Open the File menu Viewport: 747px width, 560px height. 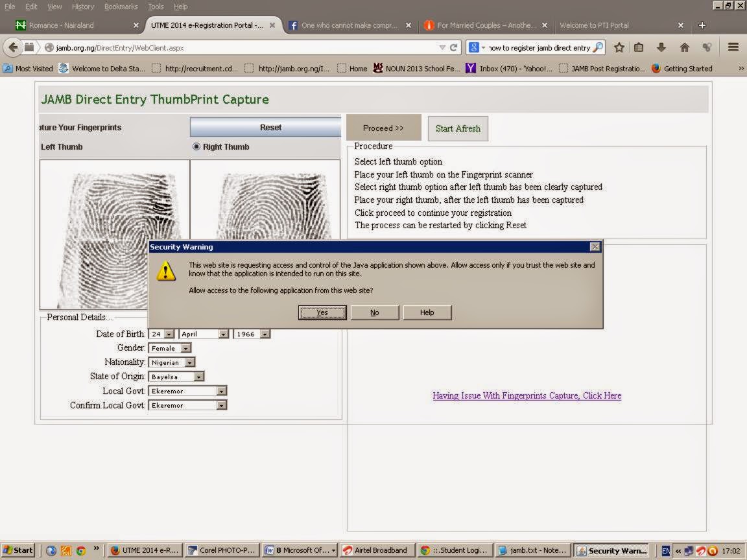tap(10, 6)
